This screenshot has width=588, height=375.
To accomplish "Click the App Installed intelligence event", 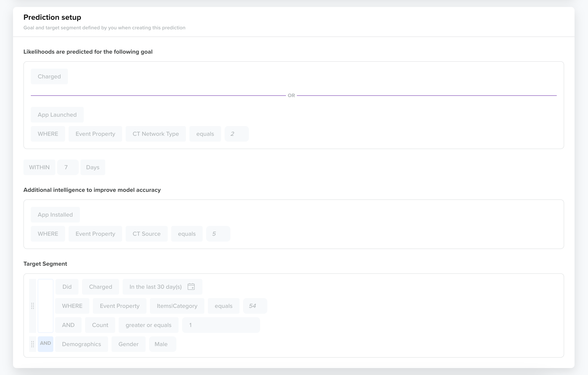I will point(55,214).
